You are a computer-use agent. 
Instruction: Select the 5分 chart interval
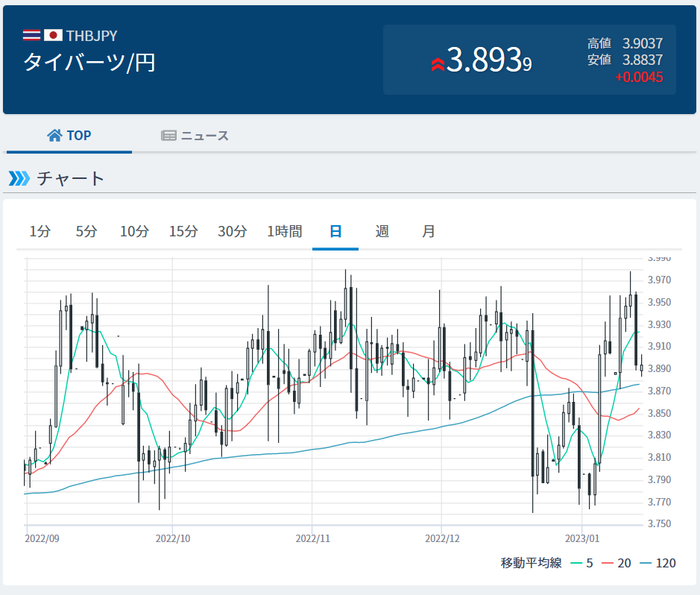86,231
